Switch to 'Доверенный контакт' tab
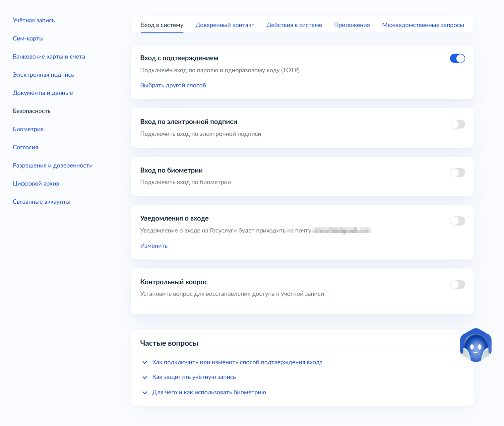504x426 pixels. [225, 25]
